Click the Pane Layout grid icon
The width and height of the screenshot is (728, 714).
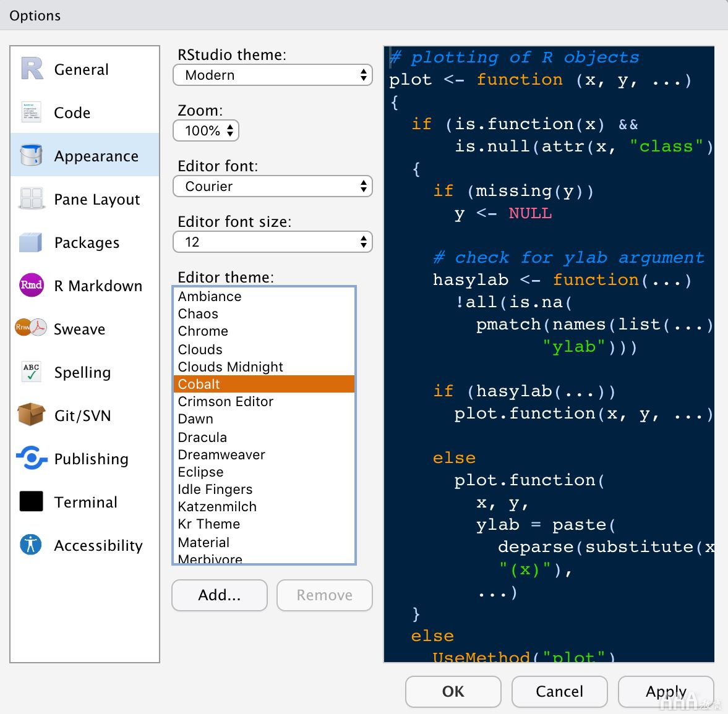31,198
